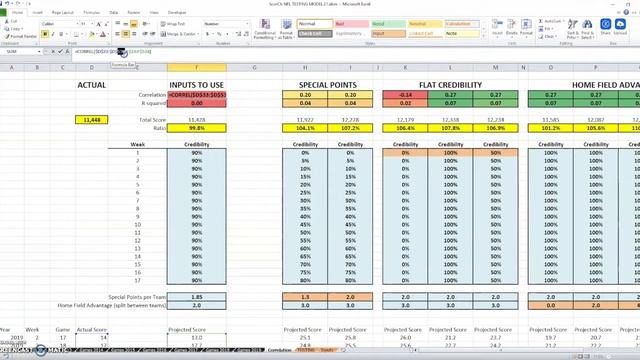Click the Orientation text-angle icon
The height and width of the screenshot is (360, 640).
[146, 24]
